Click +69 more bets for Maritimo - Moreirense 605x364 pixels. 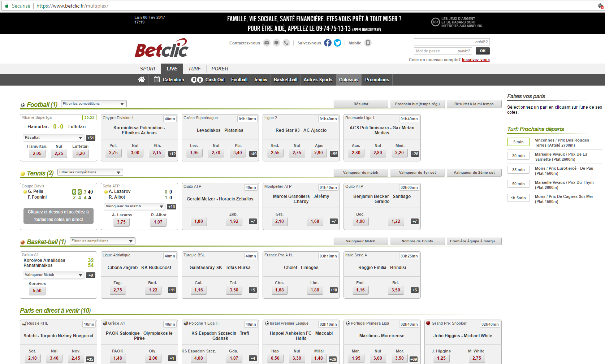point(414,359)
